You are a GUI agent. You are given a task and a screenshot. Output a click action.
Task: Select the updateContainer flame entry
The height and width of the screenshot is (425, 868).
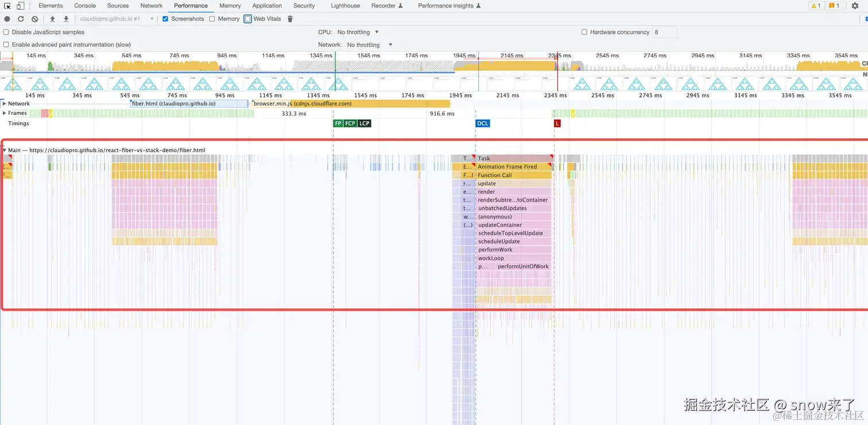point(514,225)
